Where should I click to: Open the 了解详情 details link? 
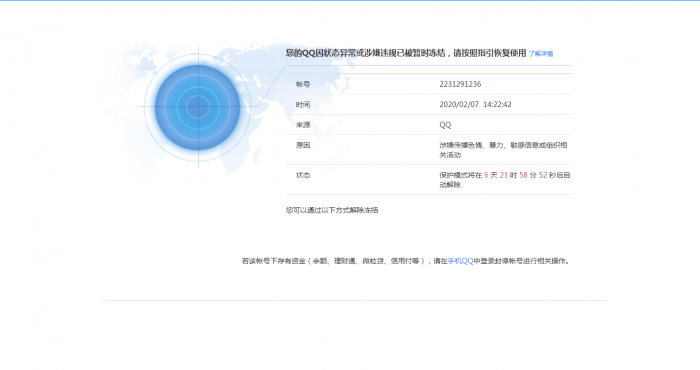(x=541, y=54)
